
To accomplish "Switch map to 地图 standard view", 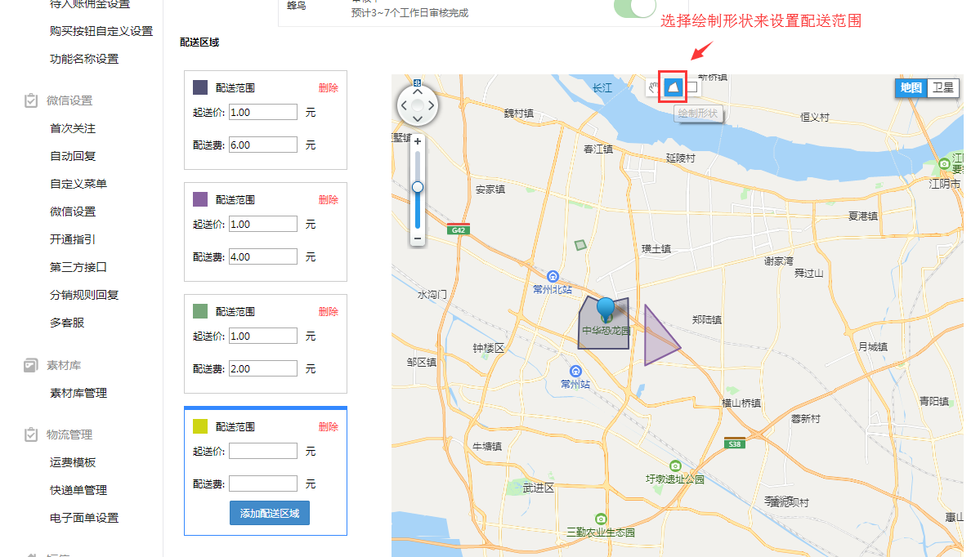I will point(911,88).
